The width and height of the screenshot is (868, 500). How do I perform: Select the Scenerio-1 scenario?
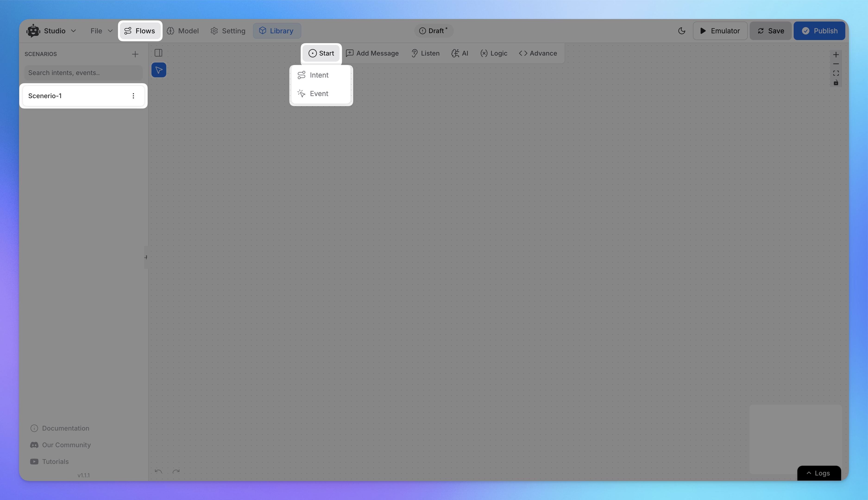[x=83, y=96]
